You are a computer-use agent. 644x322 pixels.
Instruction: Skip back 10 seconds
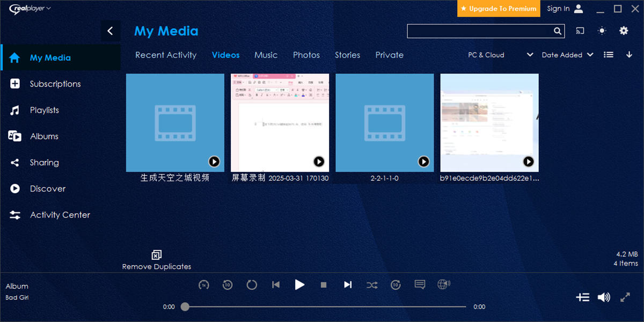tap(228, 284)
